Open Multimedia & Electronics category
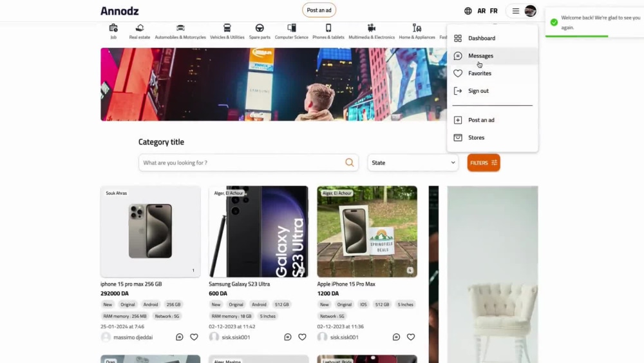Viewport: 644px width, 363px height. (372, 32)
